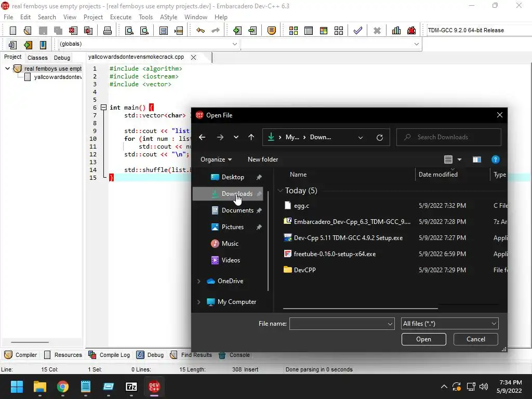Viewport: 532px width, 399px height.
Task: Open the Organize dropdown menu
Action: (216, 159)
